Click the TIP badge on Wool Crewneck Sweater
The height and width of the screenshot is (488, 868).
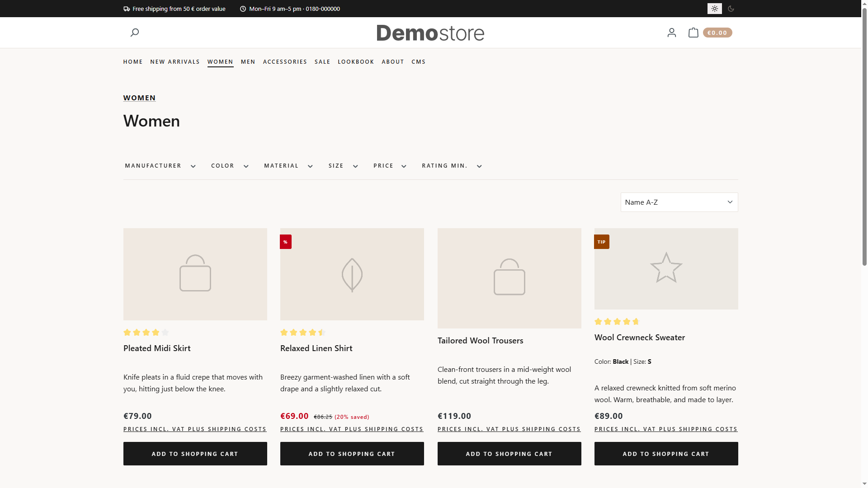click(x=602, y=242)
